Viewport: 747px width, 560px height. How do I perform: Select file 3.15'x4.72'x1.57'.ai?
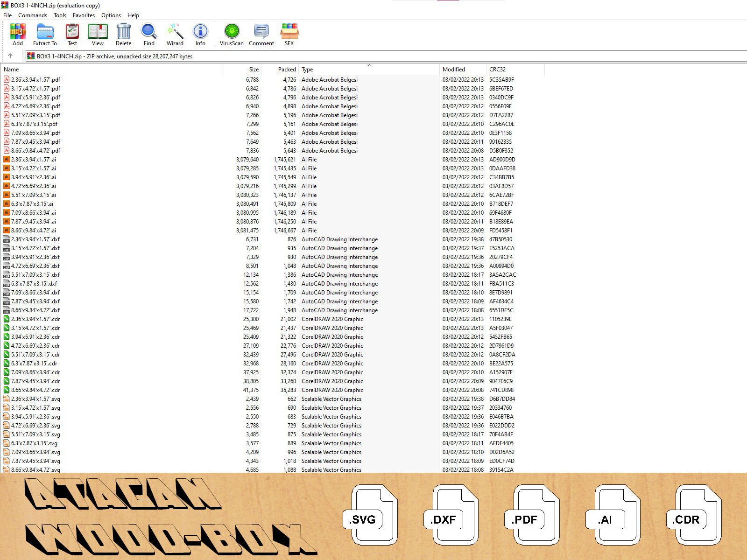[34, 168]
